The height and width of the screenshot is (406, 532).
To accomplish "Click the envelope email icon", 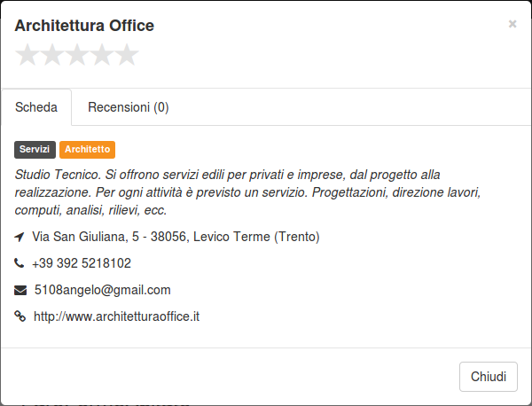I will [20, 291].
